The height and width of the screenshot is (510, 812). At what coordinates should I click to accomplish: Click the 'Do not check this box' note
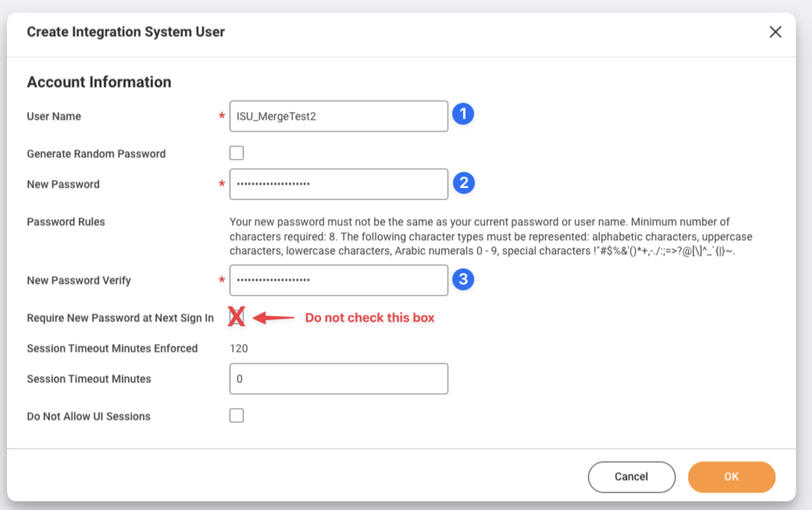370,318
